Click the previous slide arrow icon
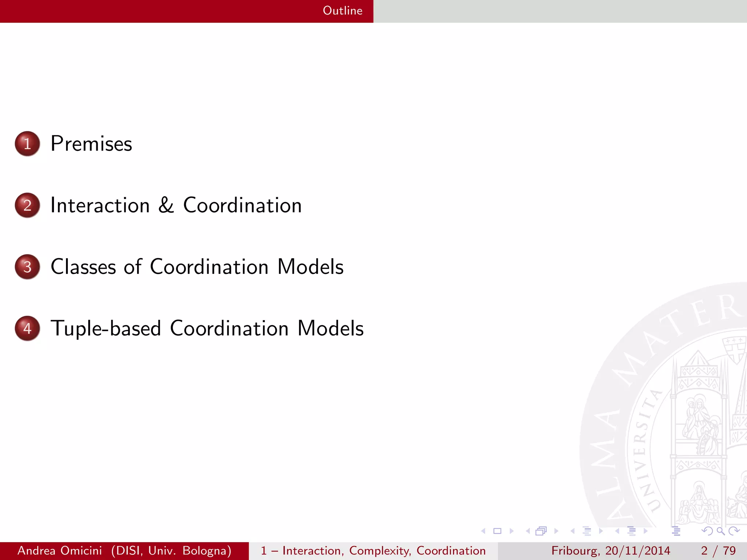The height and width of the screenshot is (560, 747). 483,531
